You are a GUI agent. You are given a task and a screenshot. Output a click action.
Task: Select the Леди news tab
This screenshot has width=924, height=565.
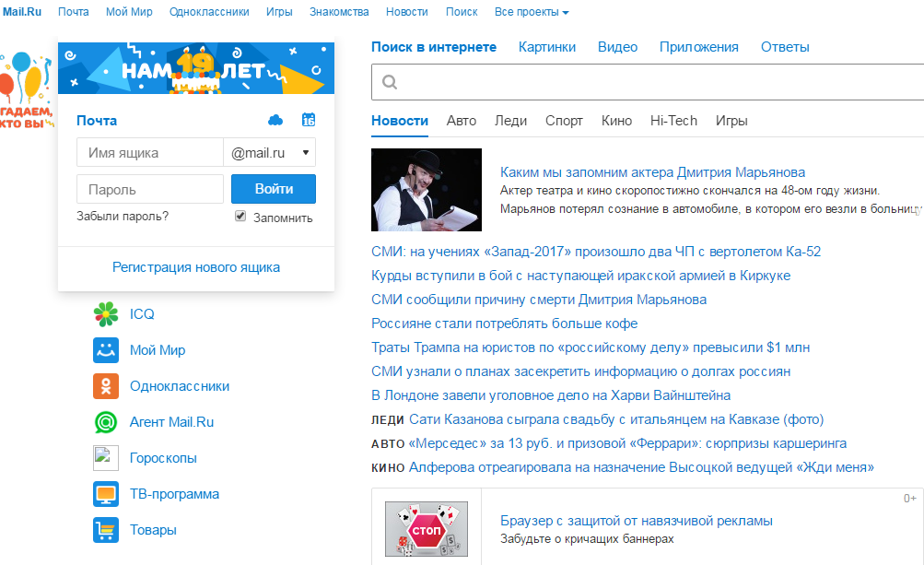[x=511, y=121]
